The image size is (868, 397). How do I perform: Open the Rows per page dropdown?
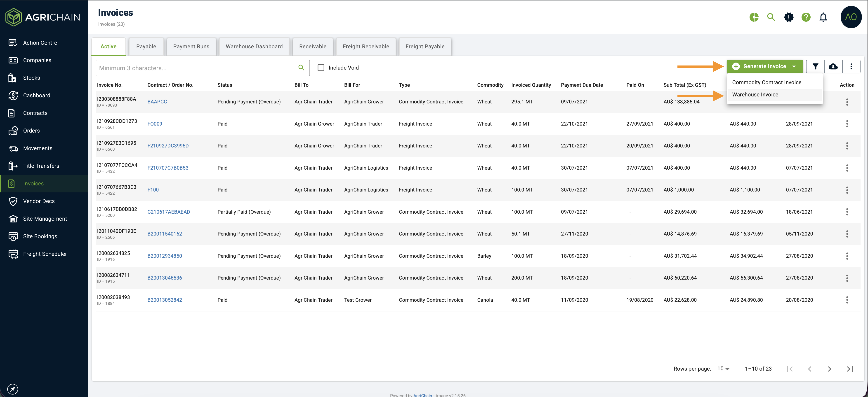click(723, 369)
